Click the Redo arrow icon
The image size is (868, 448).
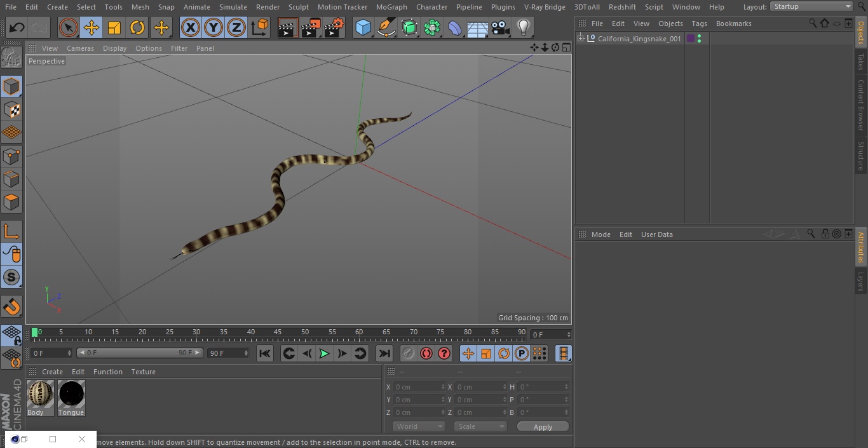click(x=39, y=27)
